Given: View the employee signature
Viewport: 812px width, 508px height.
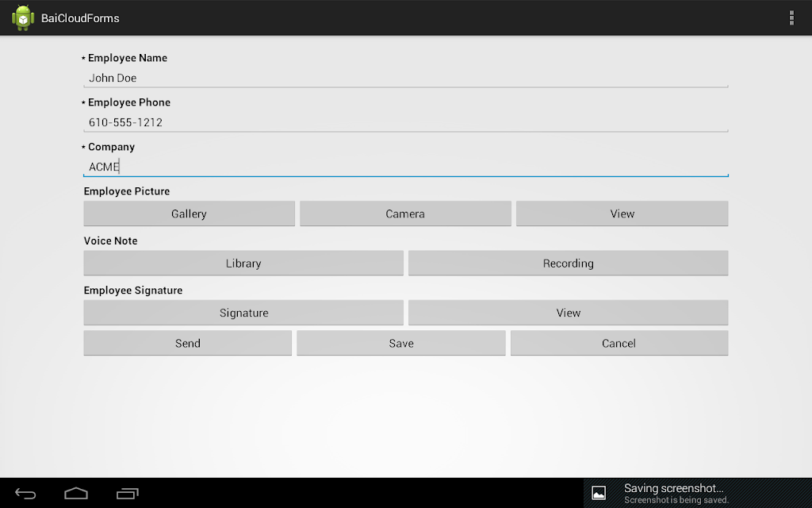Looking at the screenshot, I should click(568, 313).
